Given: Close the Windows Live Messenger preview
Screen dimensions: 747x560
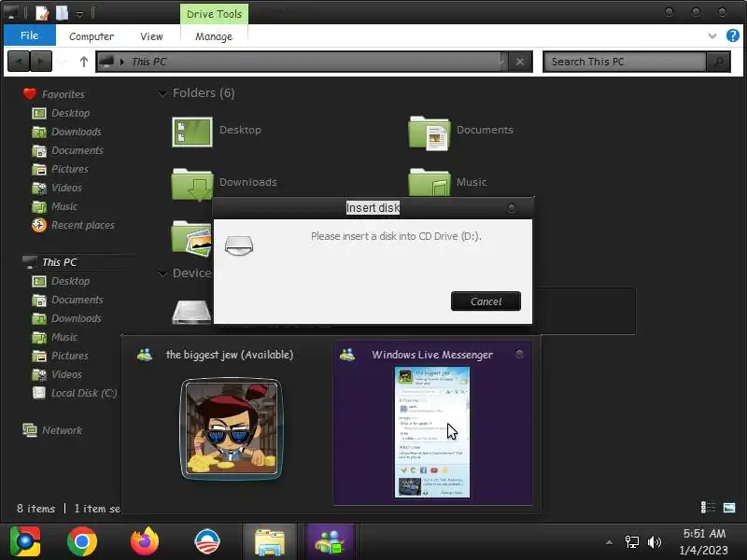Looking at the screenshot, I should (519, 354).
